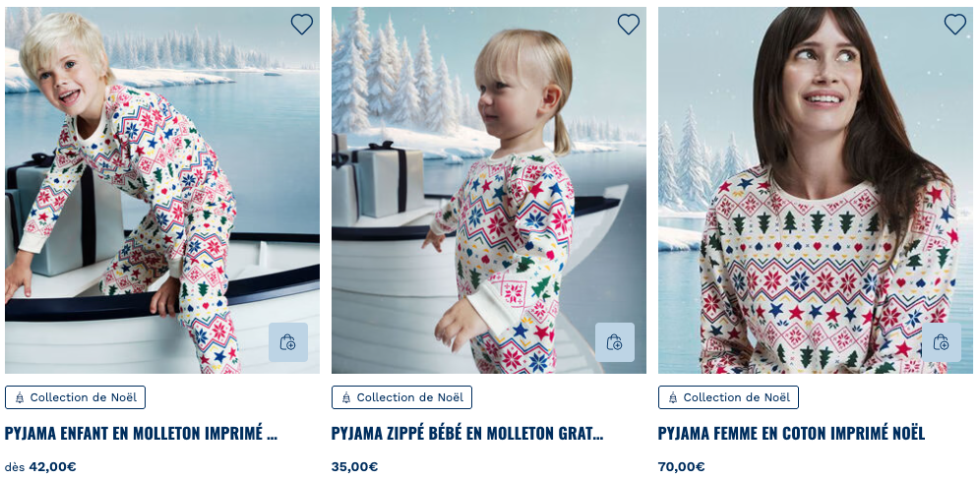This screenshot has width=980, height=479.
Task: Quick-add the women's Christmas pyjama to bag
Action: [942, 342]
